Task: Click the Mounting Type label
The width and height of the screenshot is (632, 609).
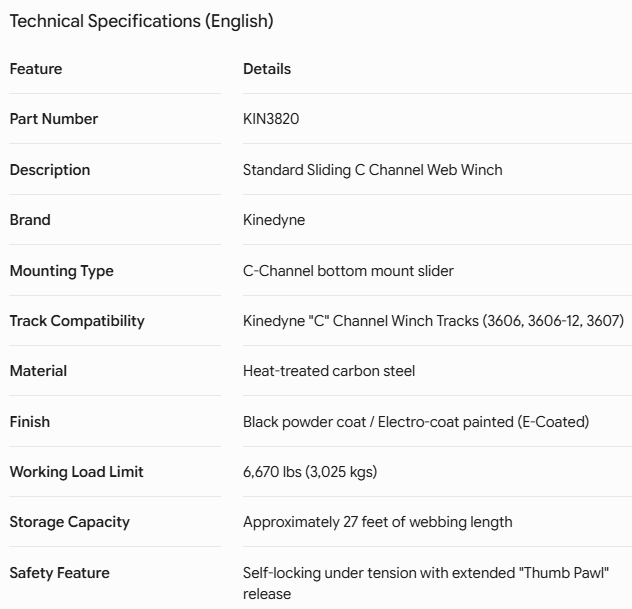Action: pos(61,271)
